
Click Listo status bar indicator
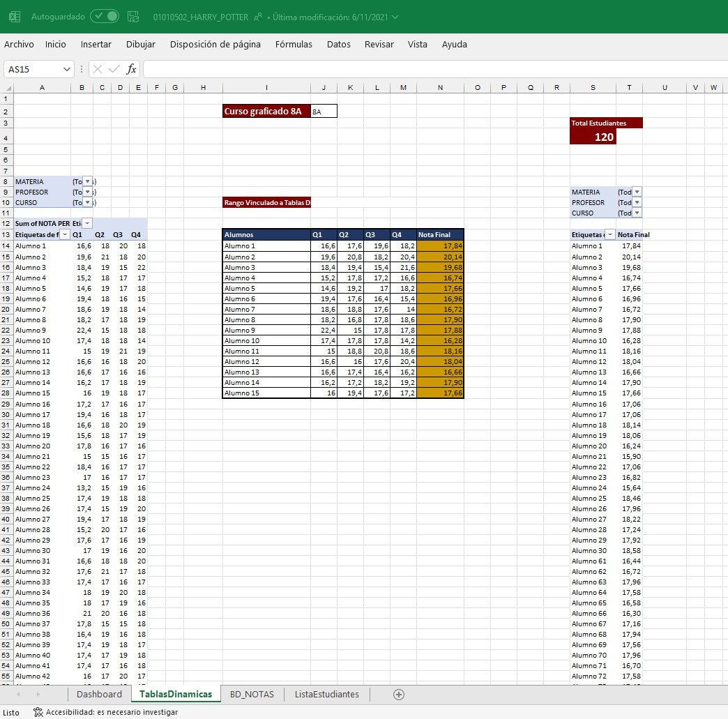(10, 713)
